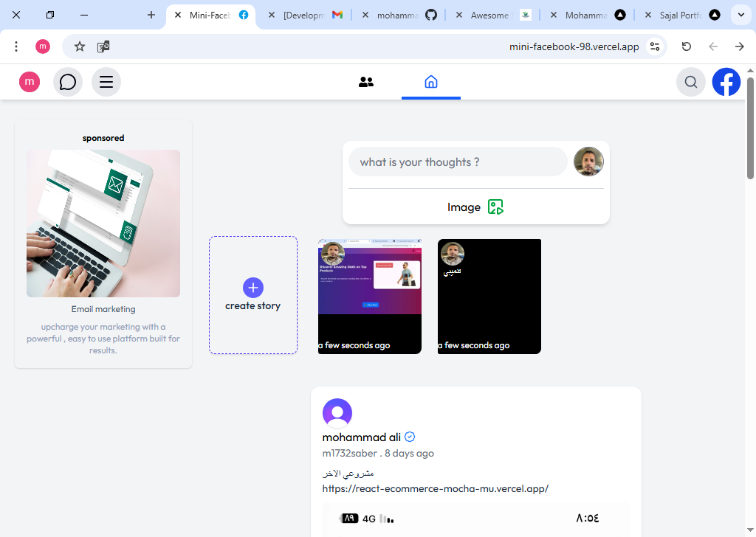Select the Home tab icon
This screenshot has width=756, height=537.
point(431,82)
